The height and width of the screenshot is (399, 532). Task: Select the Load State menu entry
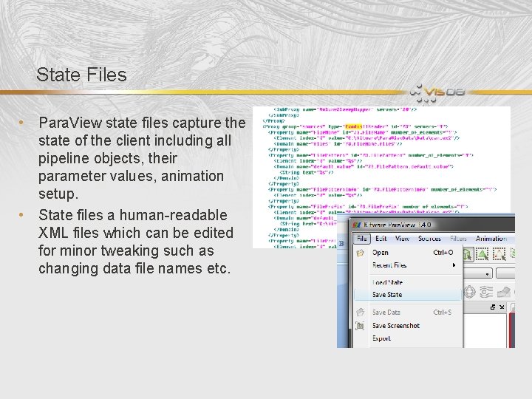(408, 282)
